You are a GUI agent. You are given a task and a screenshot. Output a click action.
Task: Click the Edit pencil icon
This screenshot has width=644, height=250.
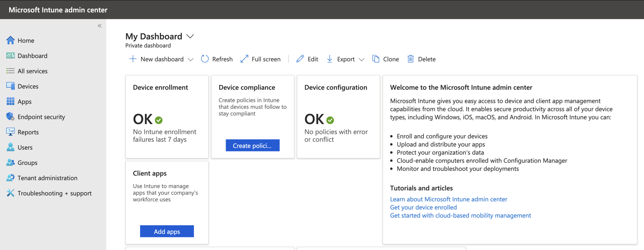pos(300,59)
